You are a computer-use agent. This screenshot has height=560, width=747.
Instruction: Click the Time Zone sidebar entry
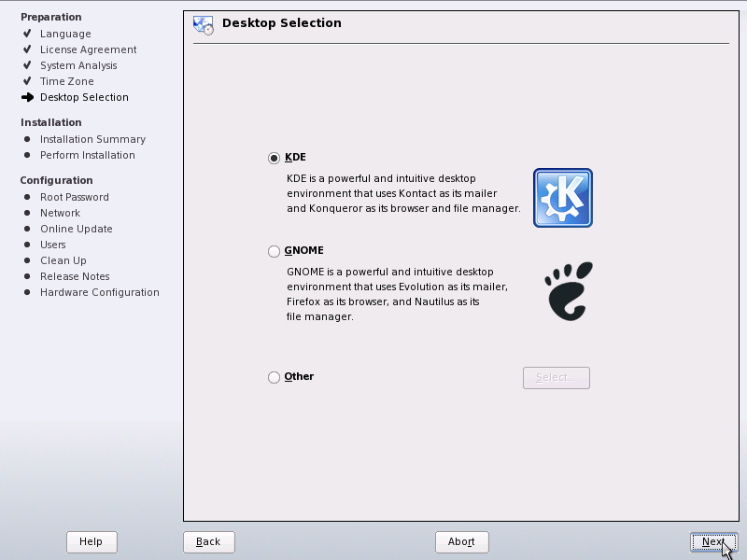tap(66, 81)
